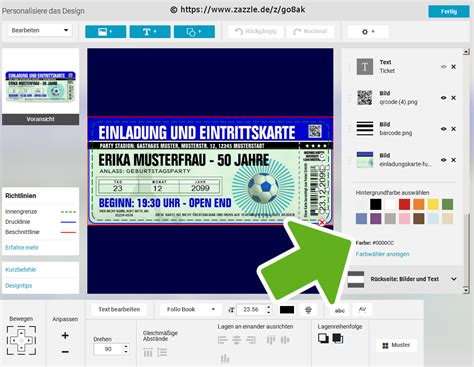This screenshot has height=367, width=474.
Task: Delete the barcode.png layer
Action: point(454,129)
